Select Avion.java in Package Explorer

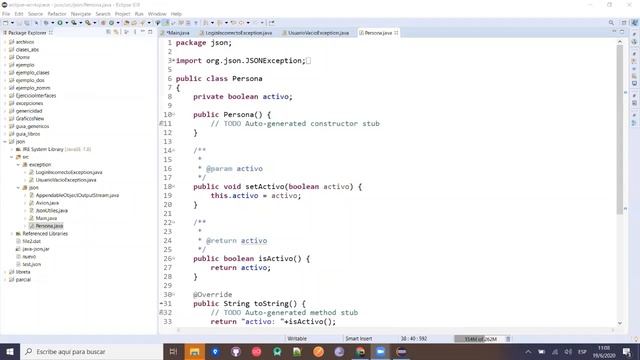47,203
